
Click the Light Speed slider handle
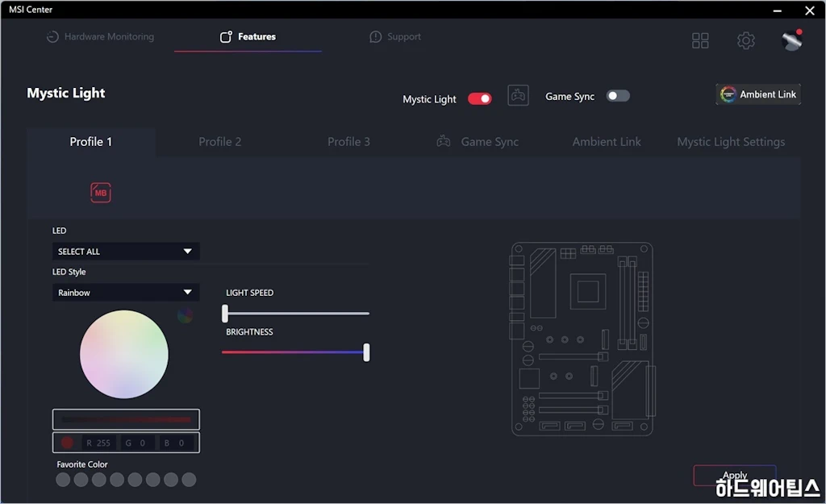click(225, 314)
